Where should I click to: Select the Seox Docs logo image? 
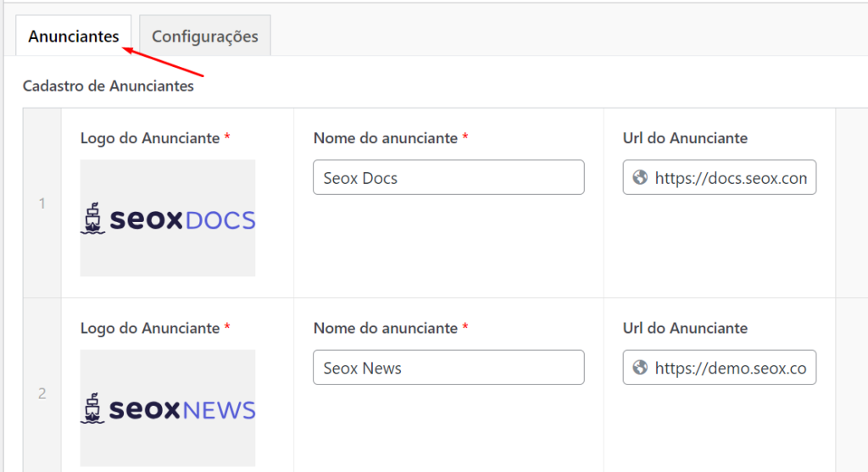(x=168, y=218)
